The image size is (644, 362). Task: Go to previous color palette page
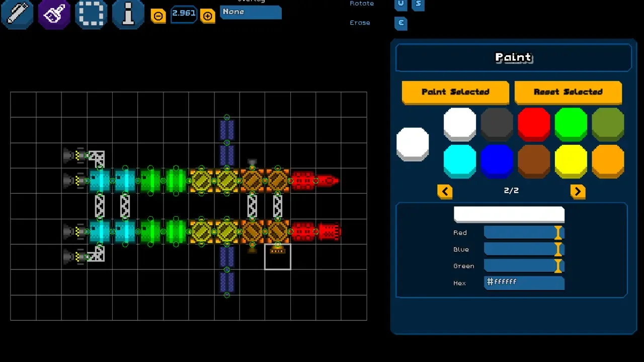click(445, 192)
